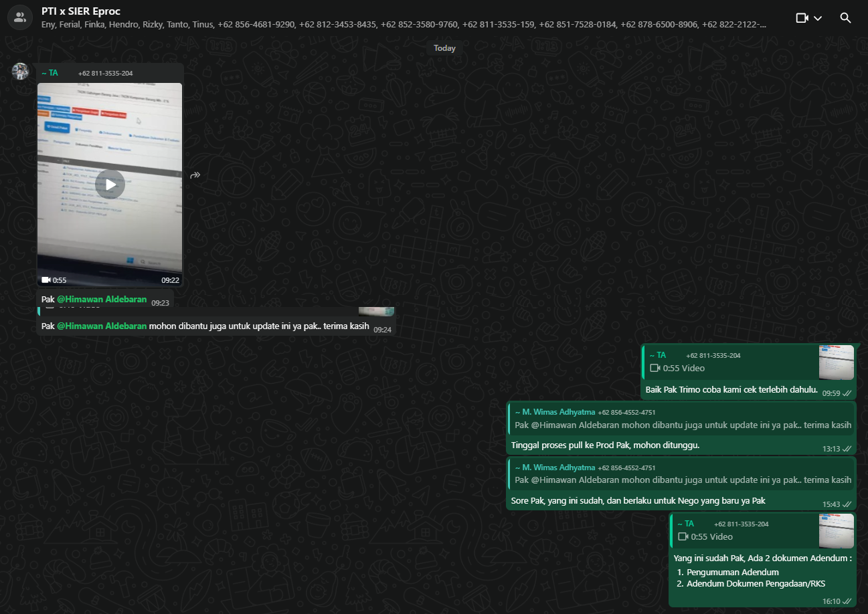
Task: Click message "Sore Pak, yang ini sudah, dan berlaku"
Action: (x=638, y=500)
